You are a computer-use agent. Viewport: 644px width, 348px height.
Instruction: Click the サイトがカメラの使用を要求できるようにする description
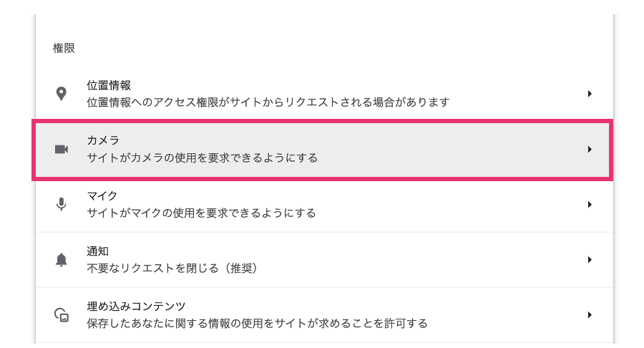(x=202, y=158)
